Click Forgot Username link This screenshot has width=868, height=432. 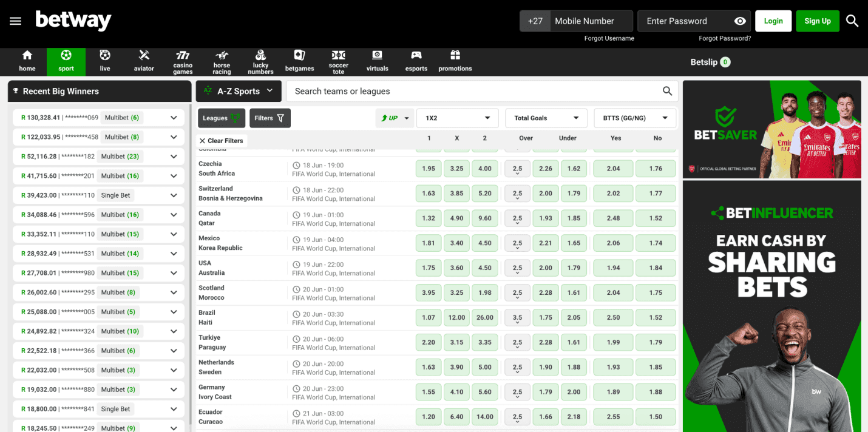point(609,38)
